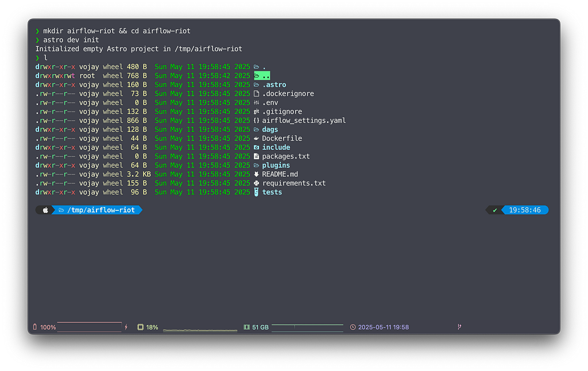Click the plugins directory name
This screenshot has height=371, width=588.
276,165
